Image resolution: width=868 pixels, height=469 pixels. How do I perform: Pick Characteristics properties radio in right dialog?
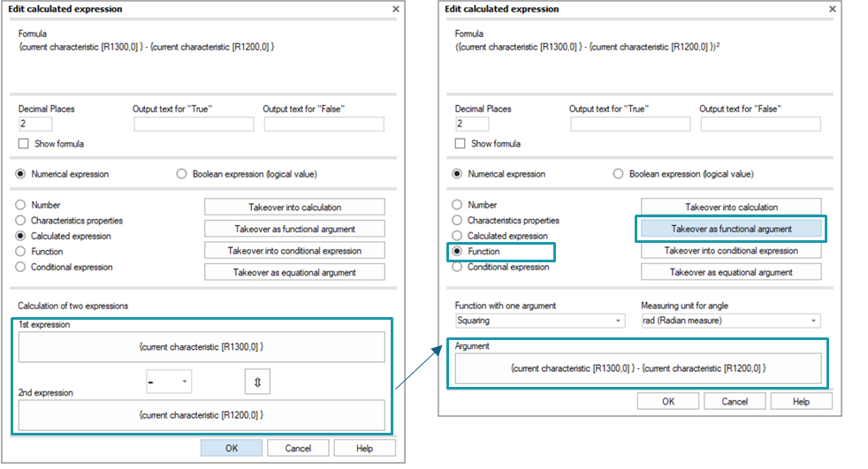click(x=457, y=221)
